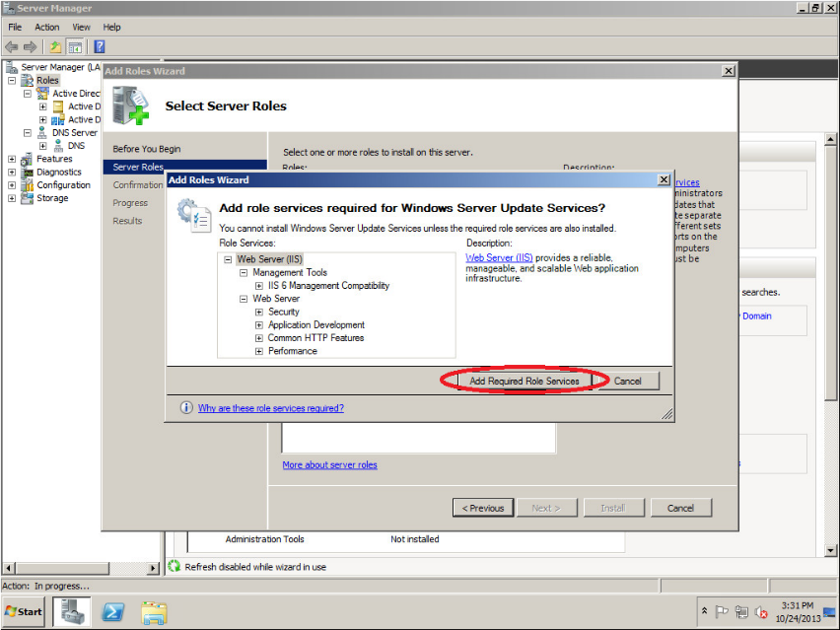Collapse the Web Server (IIS) node
Viewport: 840px width, 630px height.
(228, 259)
